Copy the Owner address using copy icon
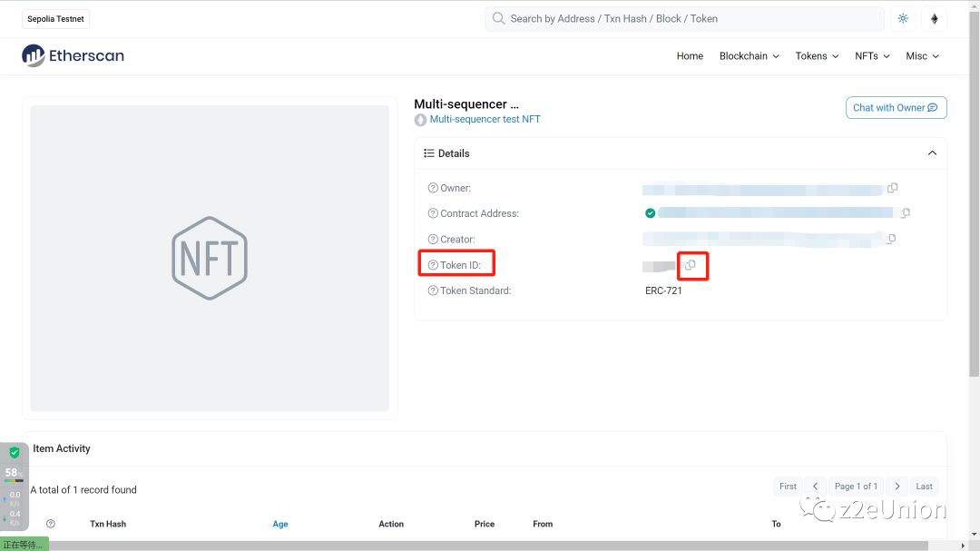This screenshot has height=551, width=980. 893,188
